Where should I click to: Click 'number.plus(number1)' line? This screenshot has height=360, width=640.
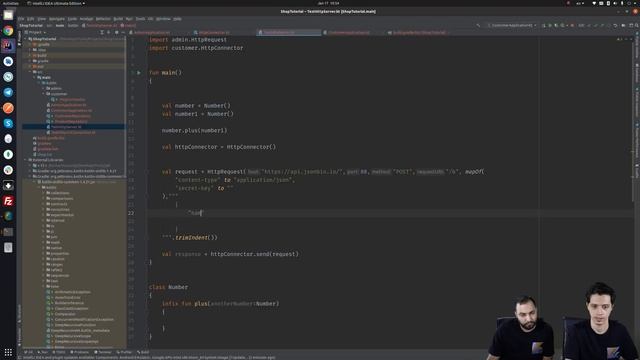click(194, 131)
